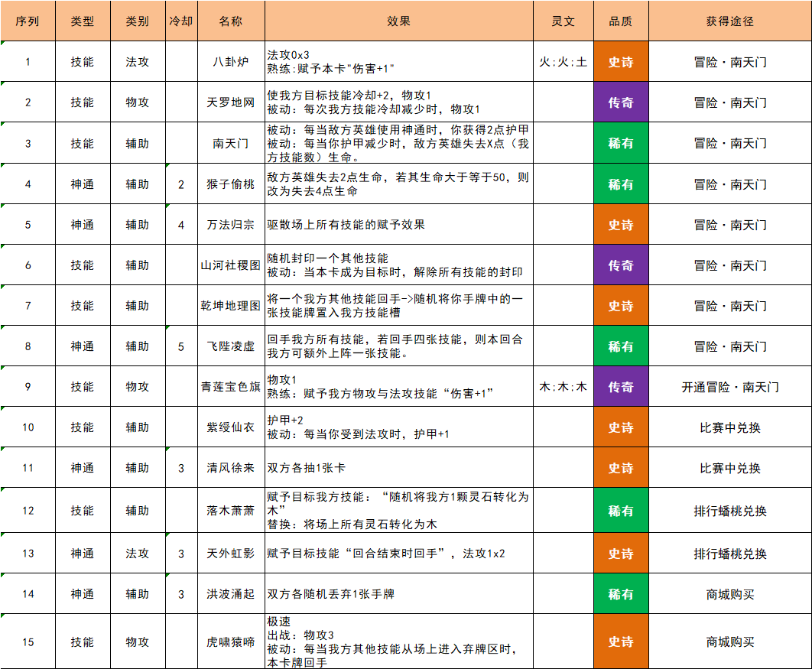Click the 品质 column header
This screenshot has width=812, height=669.
click(x=621, y=21)
